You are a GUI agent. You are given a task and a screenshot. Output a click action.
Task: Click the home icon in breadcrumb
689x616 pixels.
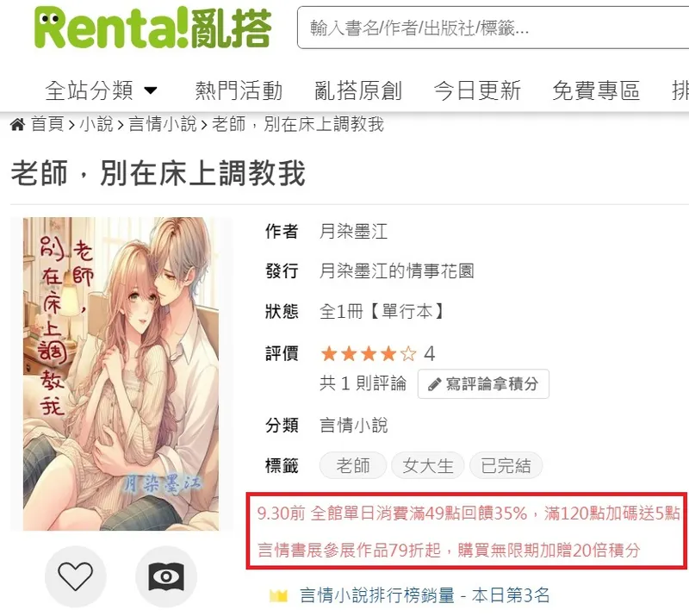click(17, 125)
